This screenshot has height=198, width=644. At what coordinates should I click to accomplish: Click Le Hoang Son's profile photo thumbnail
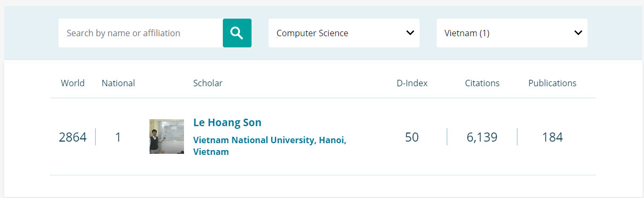(166, 136)
